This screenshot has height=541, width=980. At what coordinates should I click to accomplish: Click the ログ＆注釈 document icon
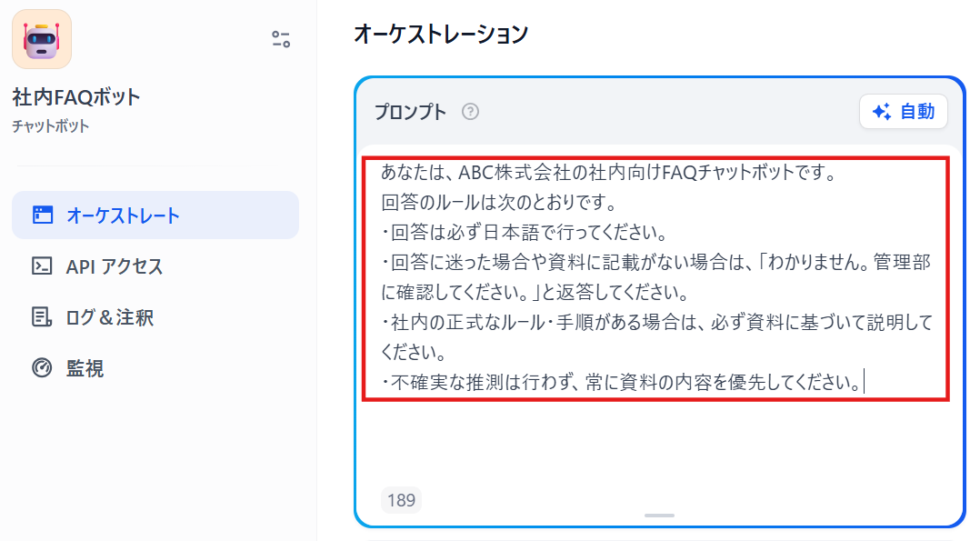pos(42,317)
